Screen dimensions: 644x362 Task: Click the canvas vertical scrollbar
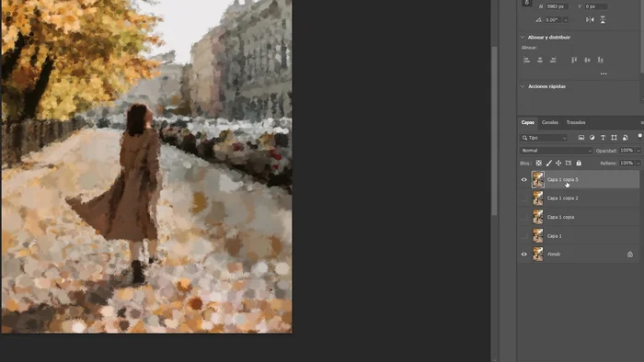click(494, 131)
